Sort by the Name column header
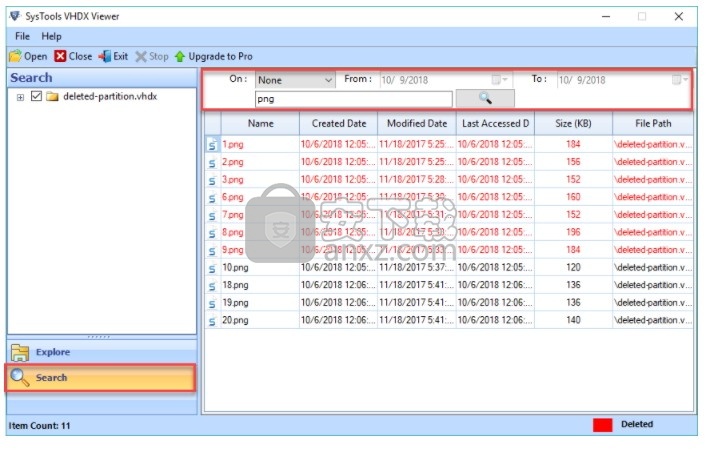Viewport: 707px width, 450px height. 260,124
